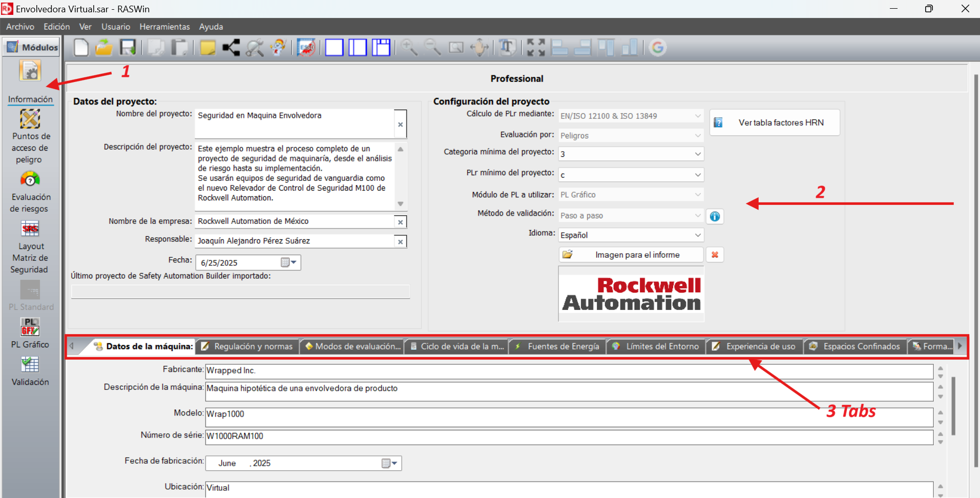This screenshot has width=980, height=498.
Task: Open the Evaluación de riesgos gauge icon
Action: point(30,179)
